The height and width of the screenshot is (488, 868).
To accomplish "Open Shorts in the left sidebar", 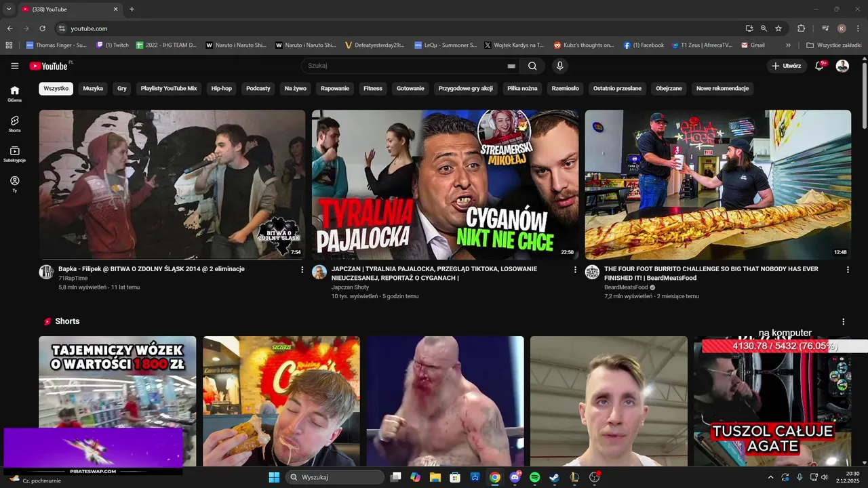I will [14, 123].
